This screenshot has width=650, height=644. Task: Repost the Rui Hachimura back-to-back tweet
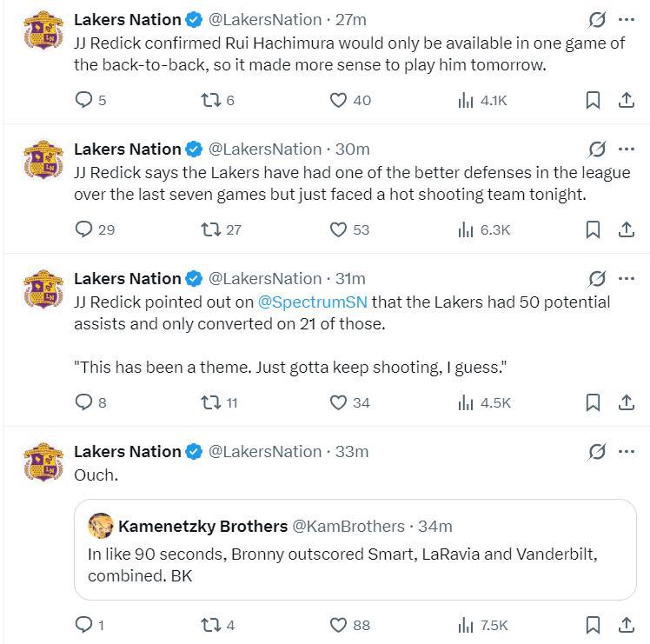tap(209, 100)
